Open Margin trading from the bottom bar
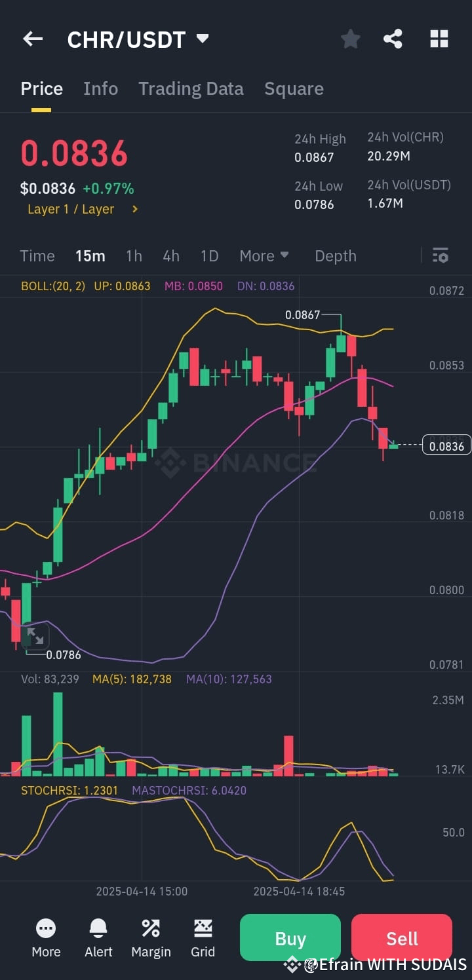This screenshot has height=980, width=472. (x=151, y=938)
